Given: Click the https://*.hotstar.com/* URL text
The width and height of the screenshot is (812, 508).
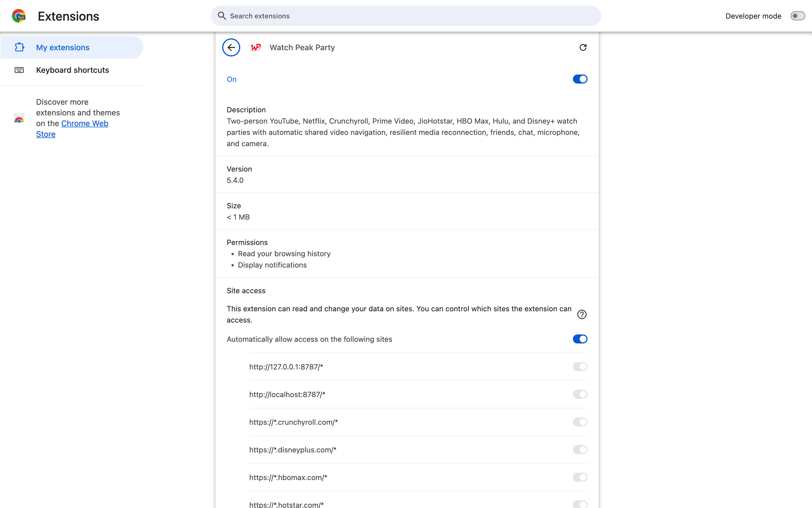Looking at the screenshot, I should [x=286, y=504].
